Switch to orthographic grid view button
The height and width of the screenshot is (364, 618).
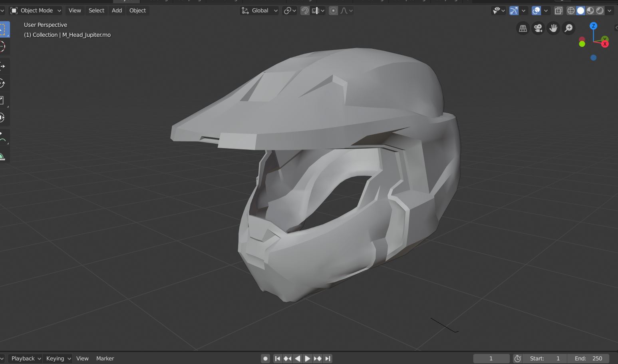point(523,28)
